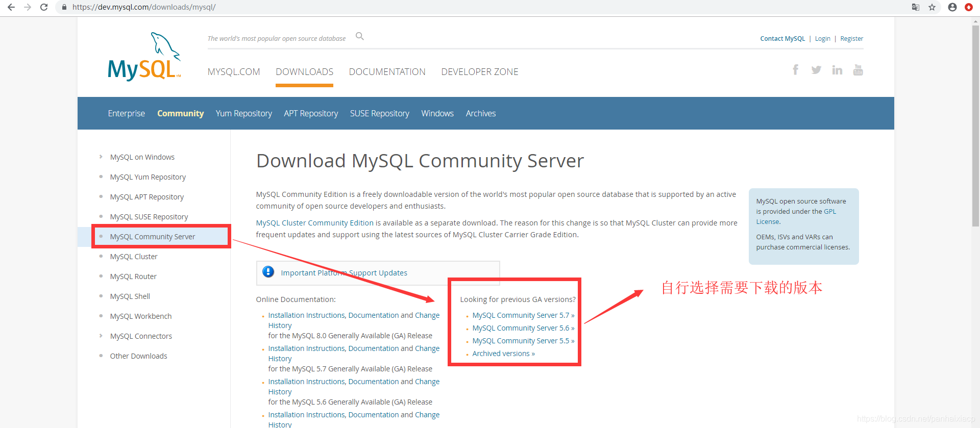Open Yum Repository in nav bar
980x428 pixels.
tap(243, 113)
